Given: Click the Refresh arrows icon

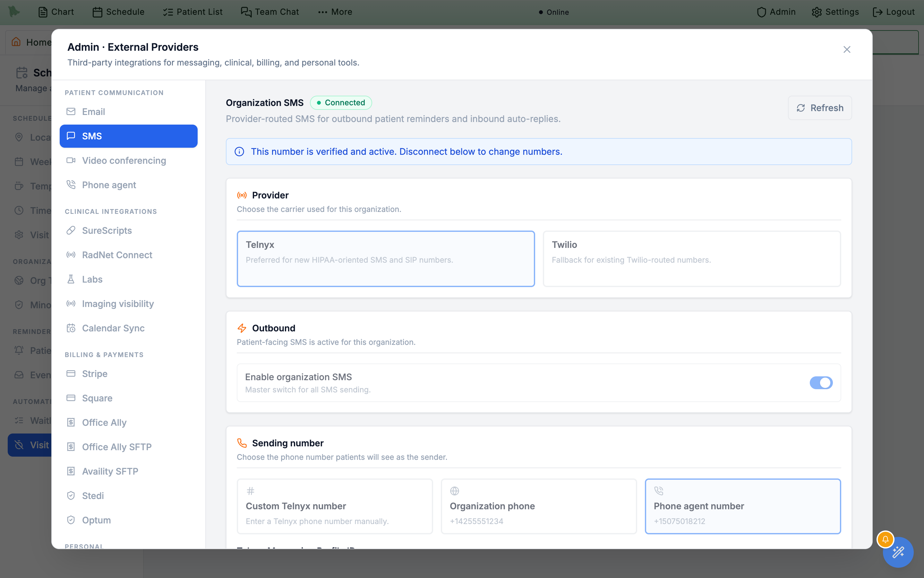Looking at the screenshot, I should pos(801,108).
